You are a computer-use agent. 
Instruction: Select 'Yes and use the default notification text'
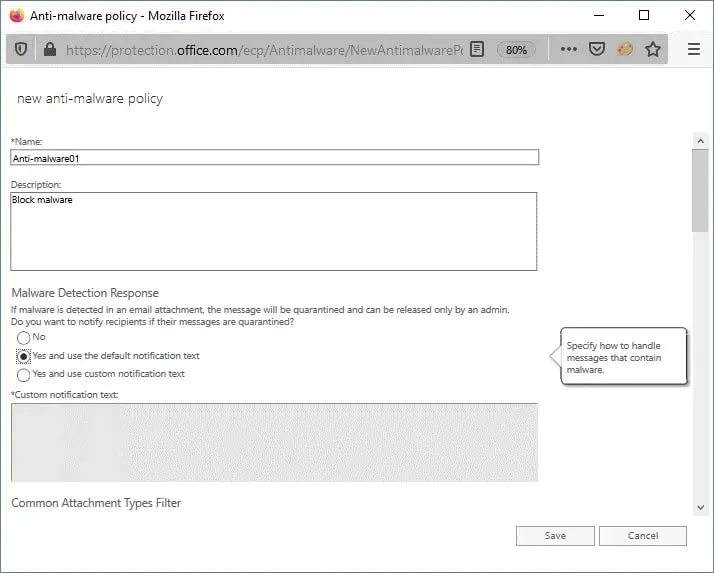tap(24, 357)
